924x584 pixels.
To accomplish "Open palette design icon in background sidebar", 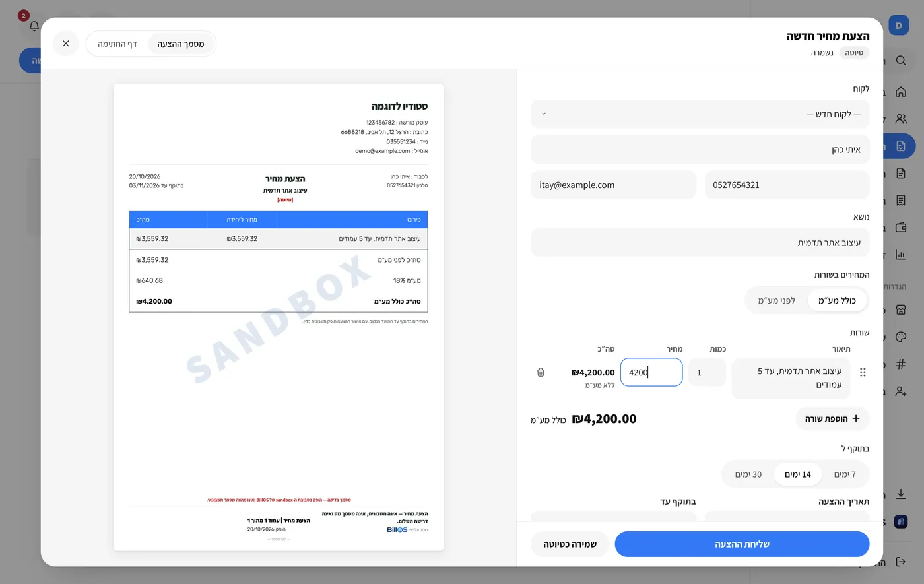I will click(901, 337).
